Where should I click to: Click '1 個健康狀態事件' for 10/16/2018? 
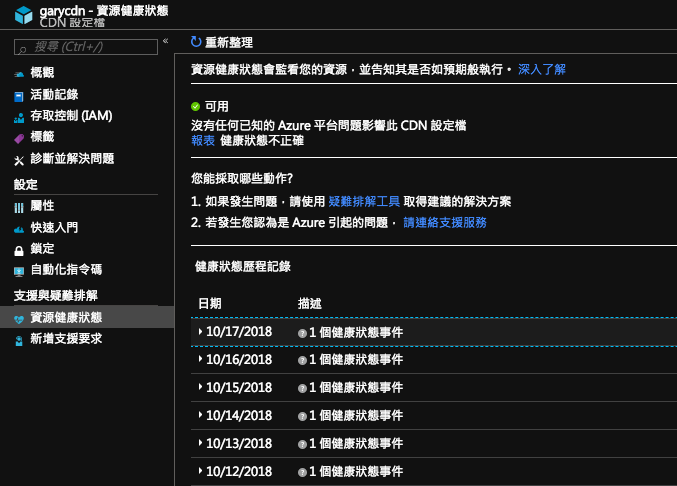(x=356, y=360)
